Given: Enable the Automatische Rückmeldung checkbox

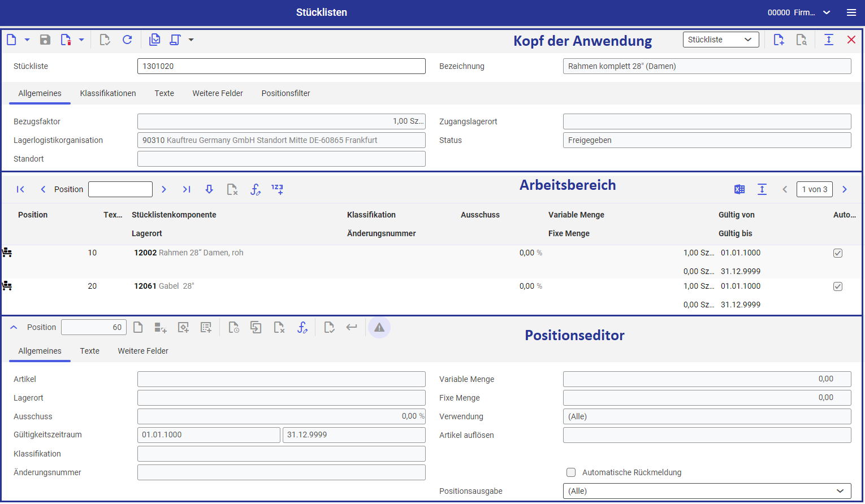Looking at the screenshot, I should point(571,472).
